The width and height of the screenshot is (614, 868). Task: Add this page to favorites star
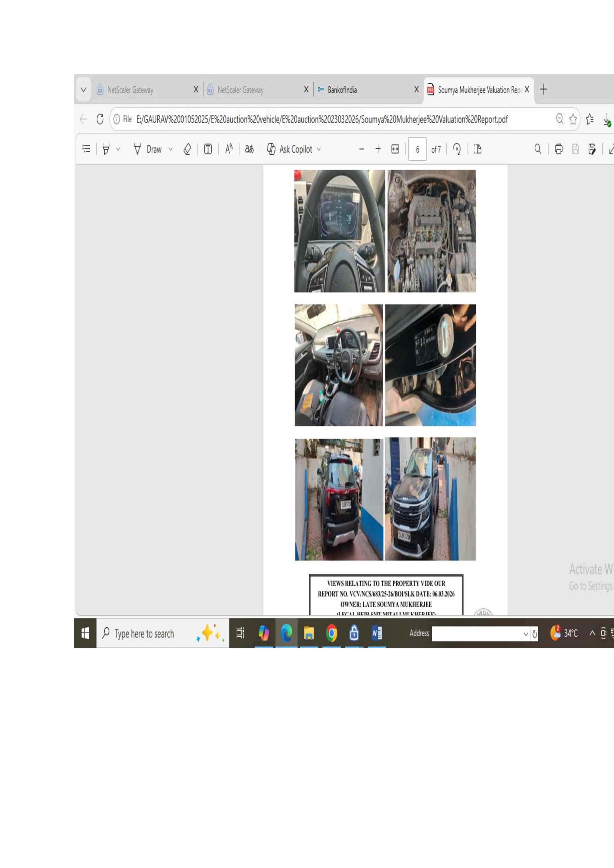tap(573, 119)
